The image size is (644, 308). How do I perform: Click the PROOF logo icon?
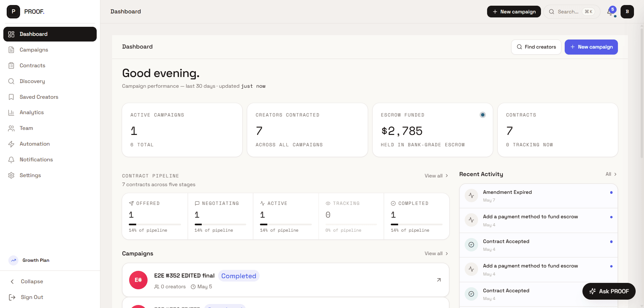pos(13,12)
